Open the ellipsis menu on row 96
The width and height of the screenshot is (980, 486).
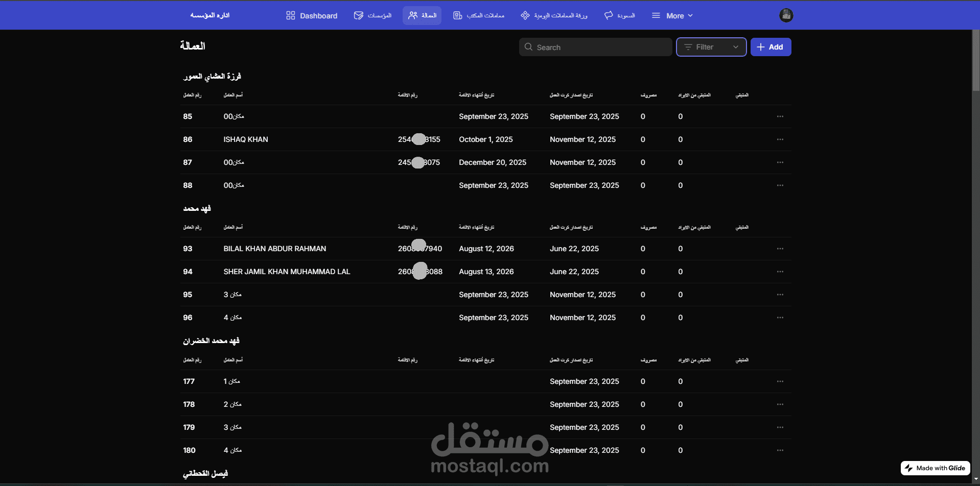tap(780, 318)
